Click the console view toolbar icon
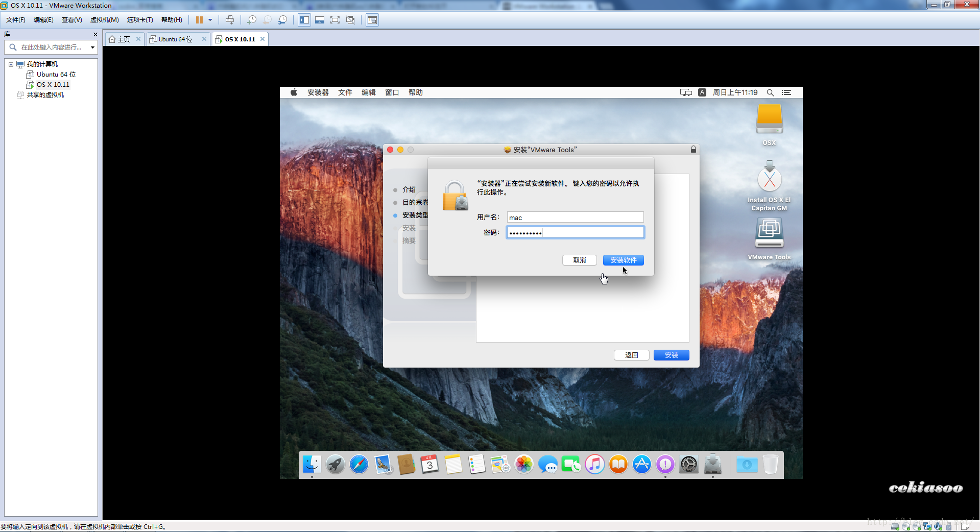The image size is (980, 532). 372,20
